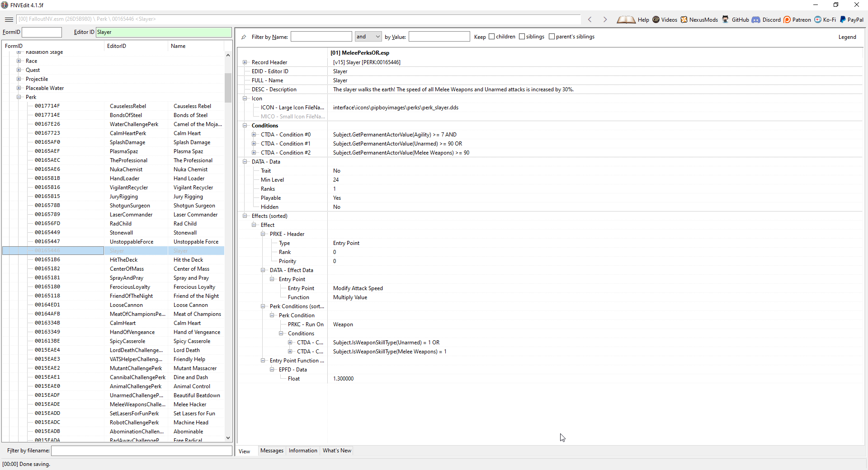The width and height of the screenshot is (868, 470).
Task: Click the Float value 1.300000
Action: pyautogui.click(x=343, y=379)
